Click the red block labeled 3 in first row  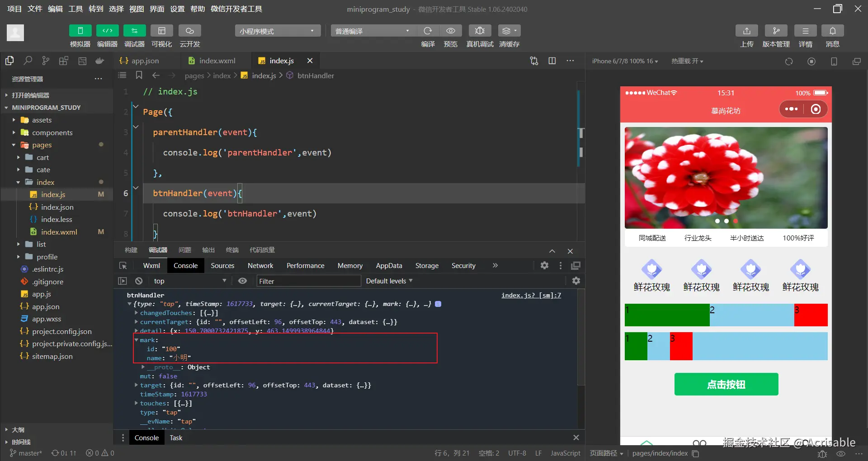(811, 315)
